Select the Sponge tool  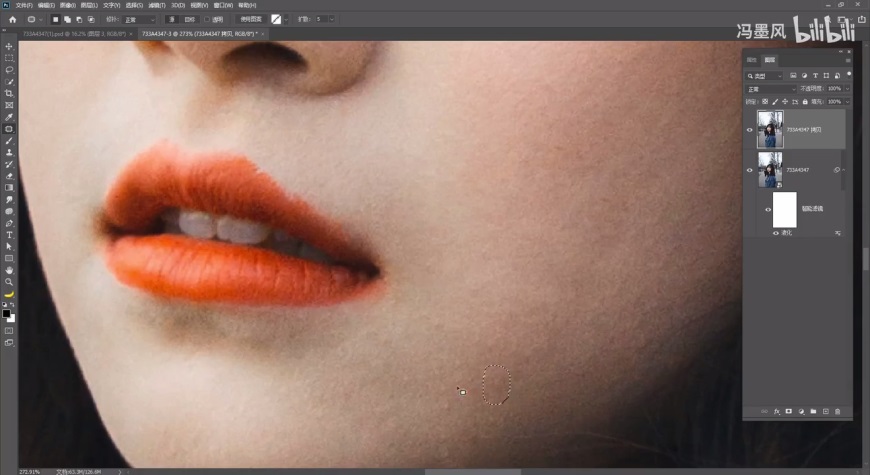click(x=9, y=211)
